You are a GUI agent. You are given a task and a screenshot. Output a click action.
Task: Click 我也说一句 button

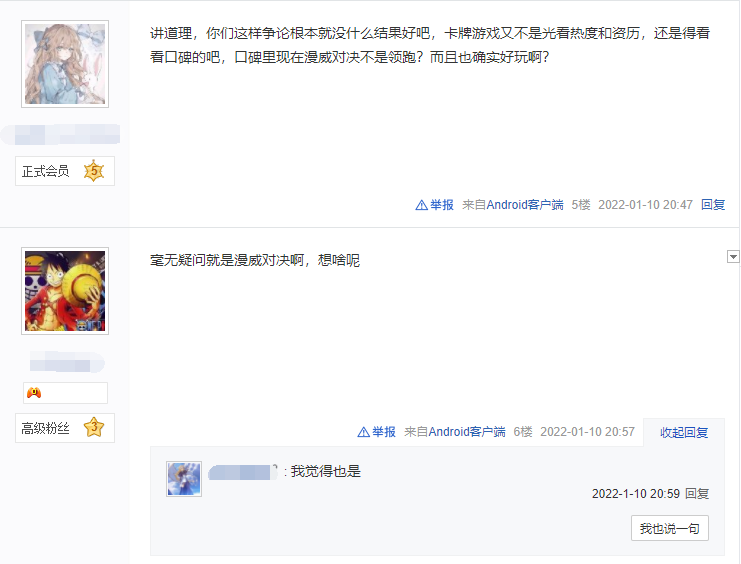670,528
